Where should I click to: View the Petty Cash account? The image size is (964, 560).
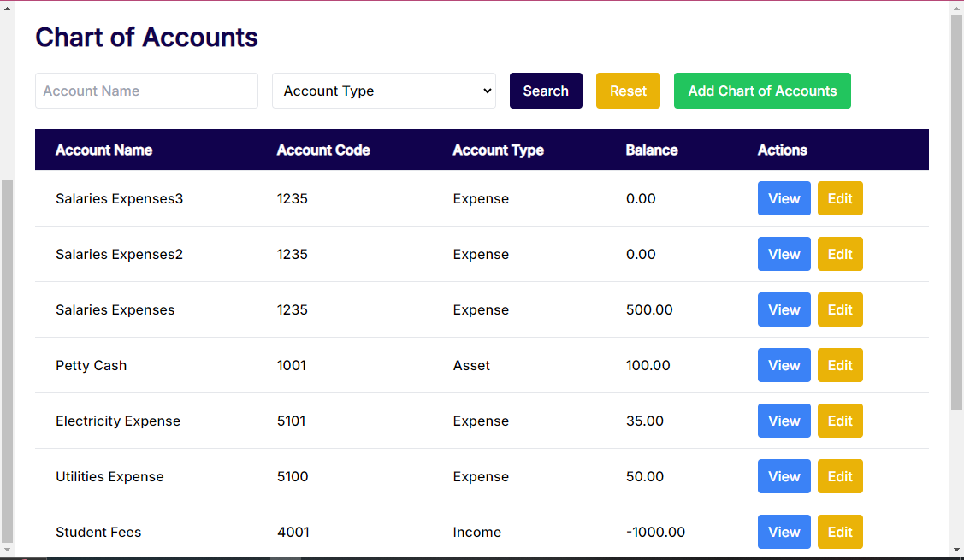point(784,365)
